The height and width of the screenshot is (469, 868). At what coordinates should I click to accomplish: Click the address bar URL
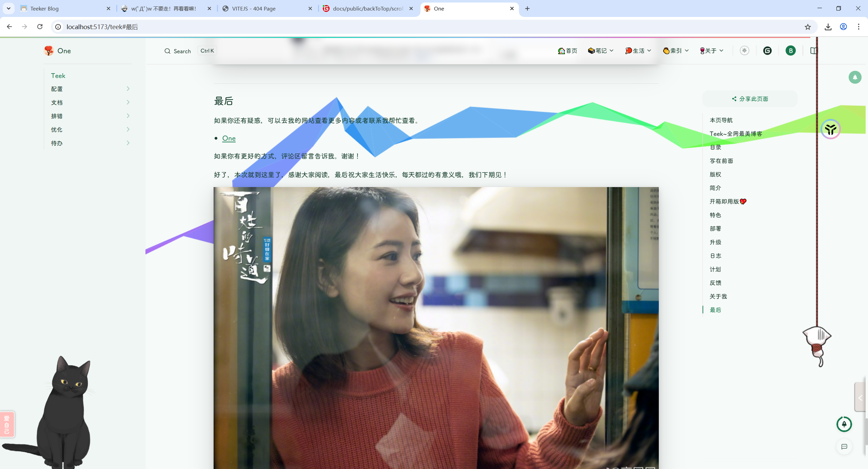[102, 27]
